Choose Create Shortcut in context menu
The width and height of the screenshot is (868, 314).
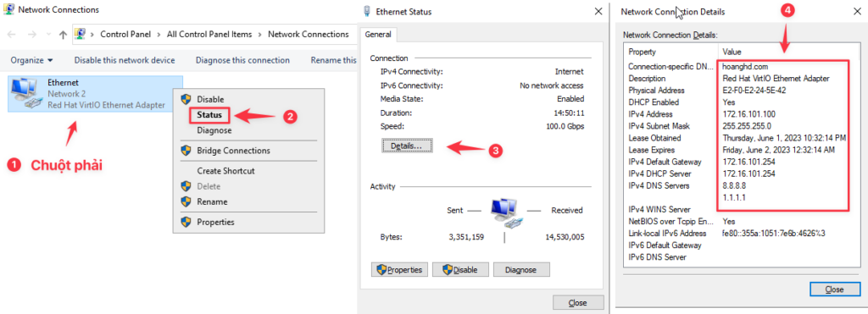tap(225, 171)
